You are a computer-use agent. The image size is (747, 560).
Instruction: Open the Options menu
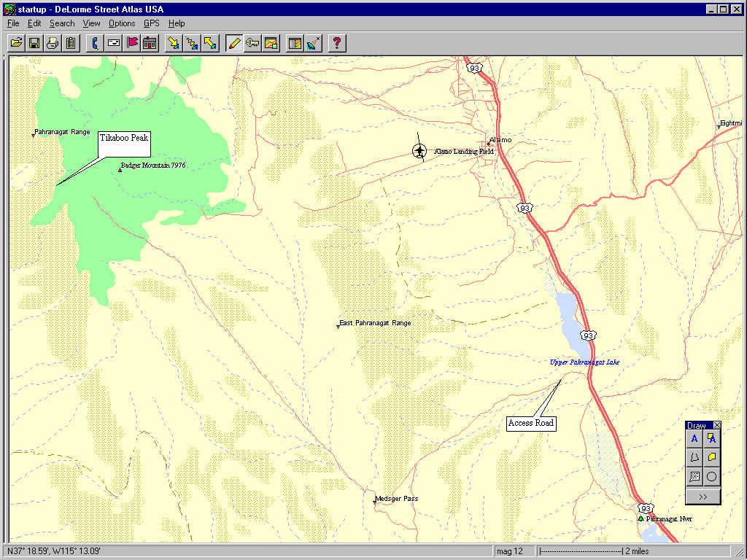click(x=122, y=23)
